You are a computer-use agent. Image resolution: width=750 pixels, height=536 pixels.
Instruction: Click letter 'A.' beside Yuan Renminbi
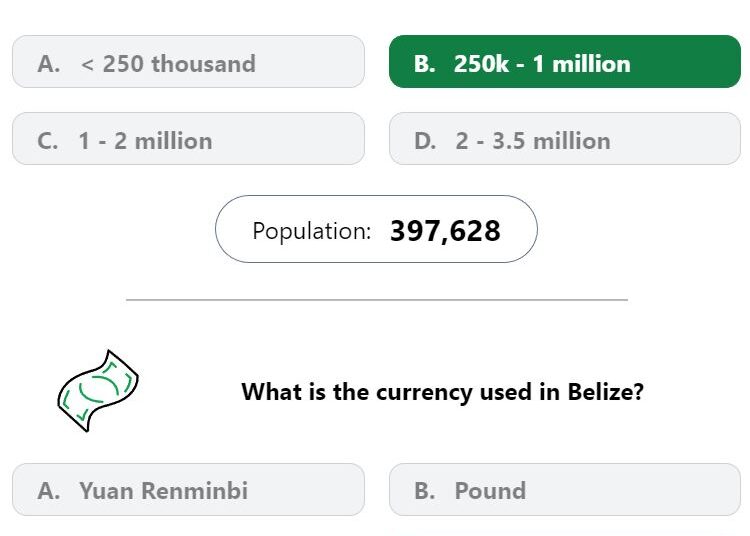point(49,491)
